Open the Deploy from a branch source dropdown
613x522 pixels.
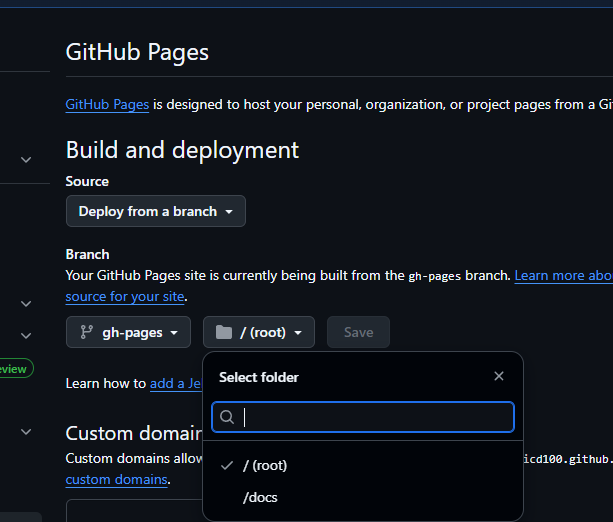(x=156, y=211)
